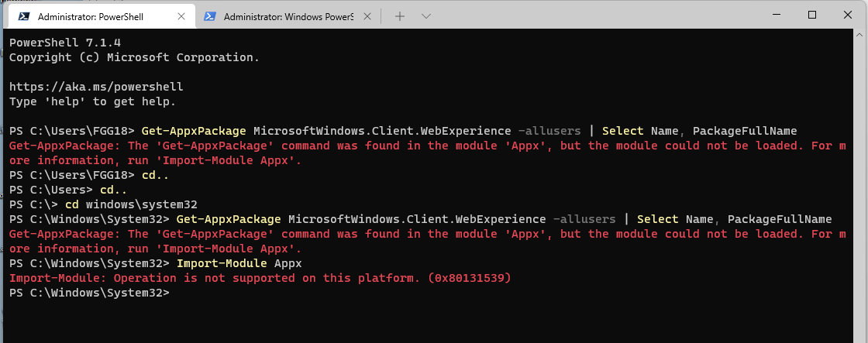Click the PowerShell icon on the first tab
The image size is (868, 343).
pos(23,16)
